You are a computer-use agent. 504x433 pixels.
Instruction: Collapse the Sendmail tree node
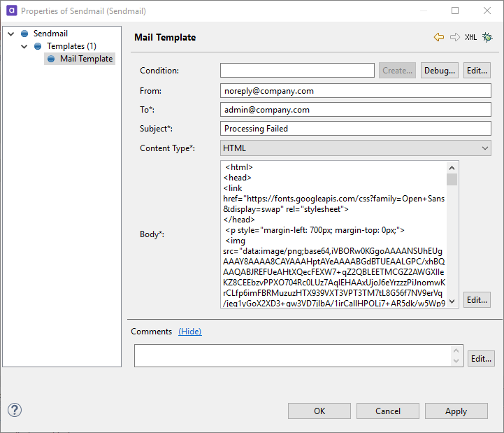point(12,34)
